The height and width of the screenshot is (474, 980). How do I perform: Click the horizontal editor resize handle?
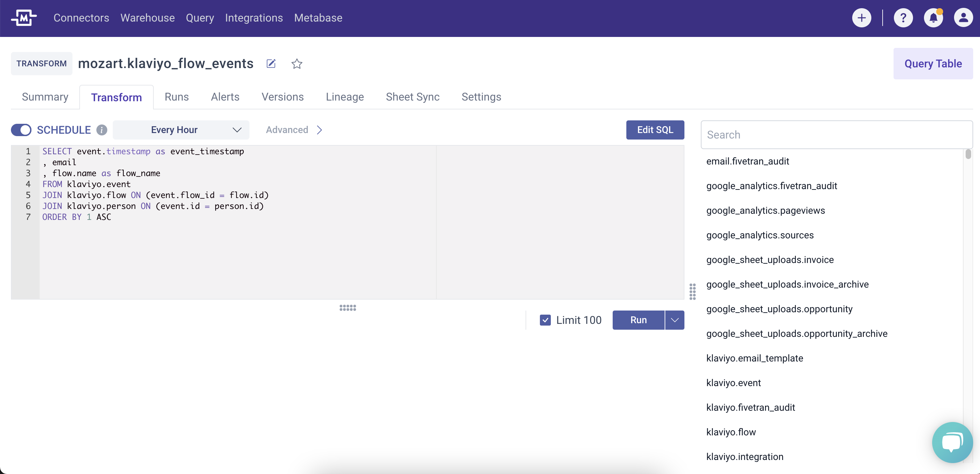(347, 308)
